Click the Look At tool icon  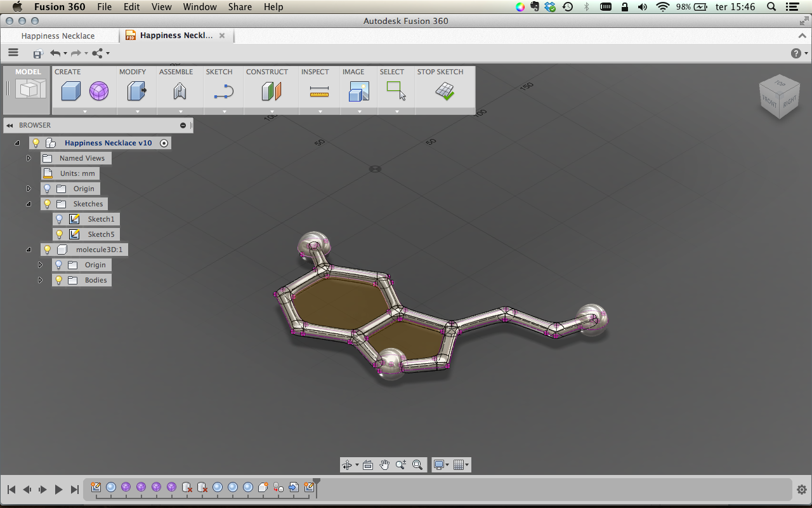coord(368,465)
